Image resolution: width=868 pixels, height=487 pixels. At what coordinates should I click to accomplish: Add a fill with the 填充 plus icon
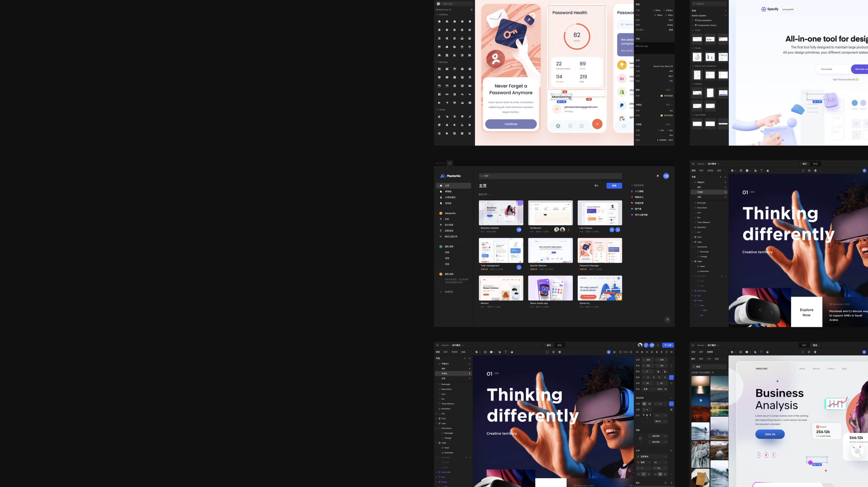(671, 483)
